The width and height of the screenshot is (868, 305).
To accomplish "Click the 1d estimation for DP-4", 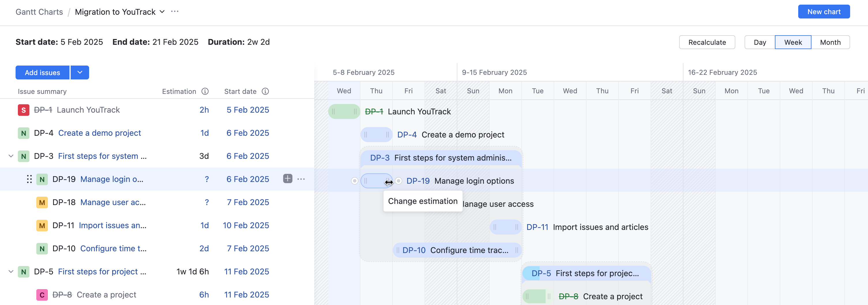I will pyautogui.click(x=204, y=133).
